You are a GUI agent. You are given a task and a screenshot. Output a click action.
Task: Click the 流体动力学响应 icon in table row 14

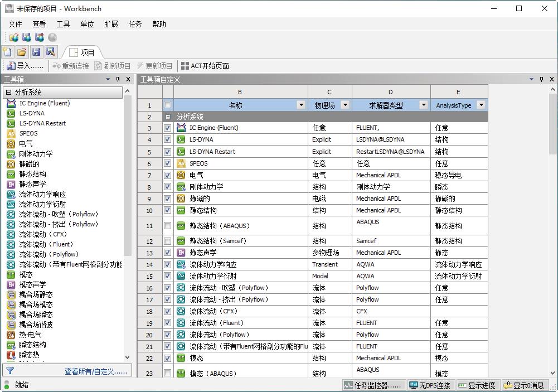pos(181,264)
